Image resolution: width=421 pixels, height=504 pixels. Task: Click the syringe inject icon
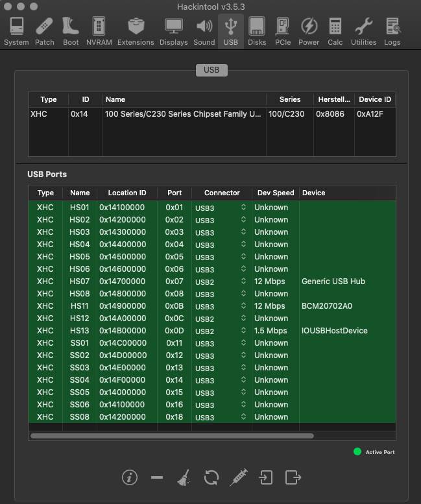(x=239, y=477)
